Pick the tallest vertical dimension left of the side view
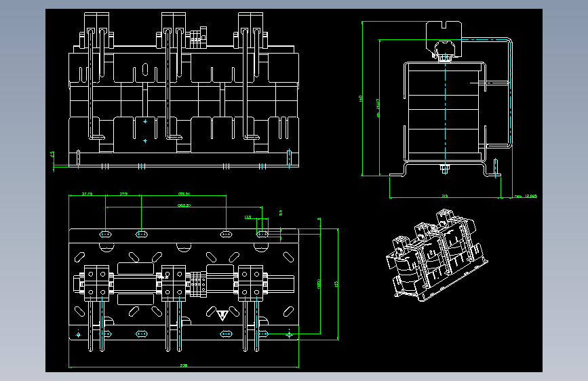This screenshot has width=588, height=381. pos(361,98)
